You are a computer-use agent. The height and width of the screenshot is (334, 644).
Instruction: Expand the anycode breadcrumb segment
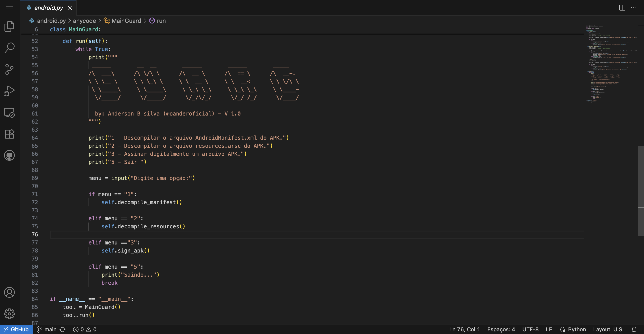tap(84, 21)
